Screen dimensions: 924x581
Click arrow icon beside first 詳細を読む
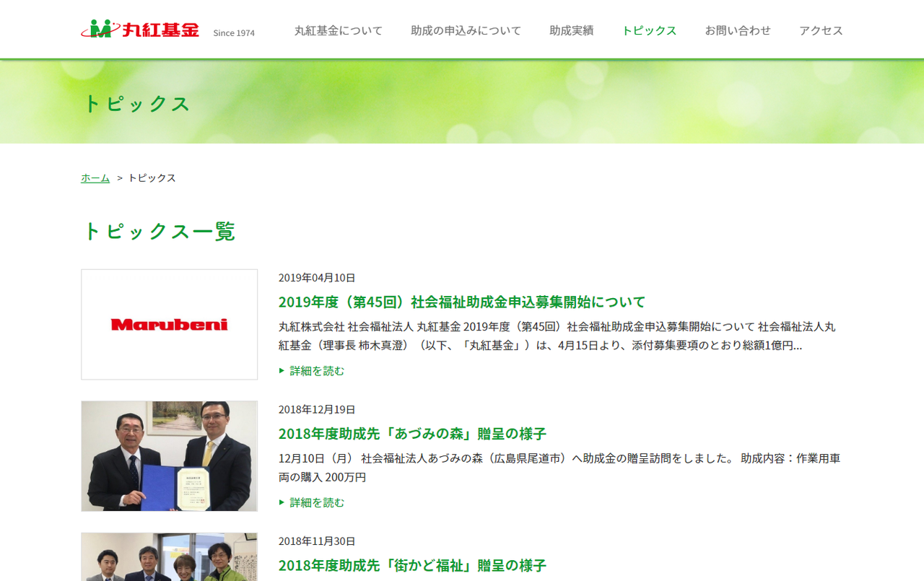tap(282, 370)
